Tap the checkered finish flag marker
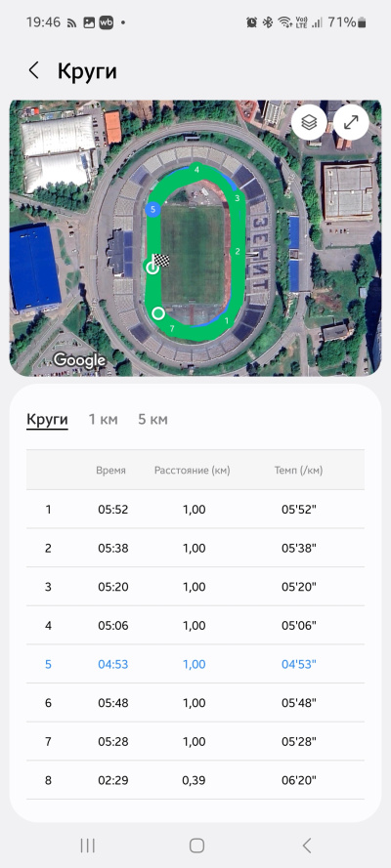Screen dimensions: 391x868 point(160,260)
